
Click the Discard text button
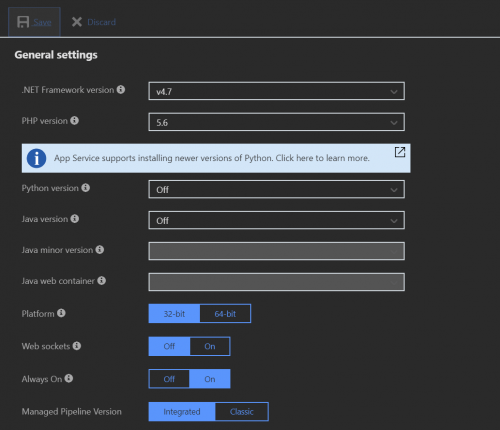(101, 22)
